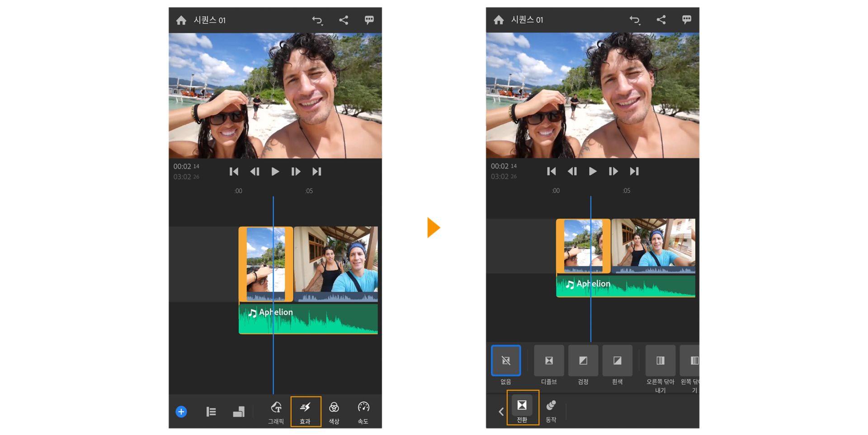868x435 pixels.
Task: Switch to the 전환 (Transitions) tab
Action: pyautogui.click(x=522, y=408)
